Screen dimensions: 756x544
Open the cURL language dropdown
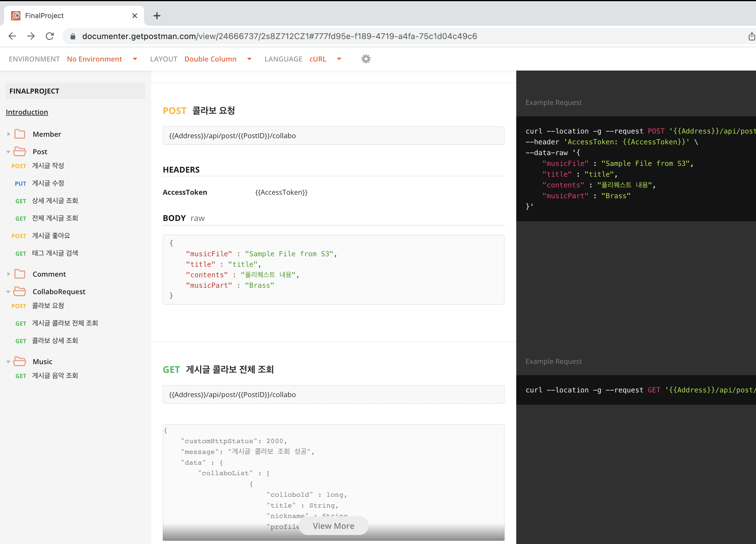pyautogui.click(x=325, y=59)
